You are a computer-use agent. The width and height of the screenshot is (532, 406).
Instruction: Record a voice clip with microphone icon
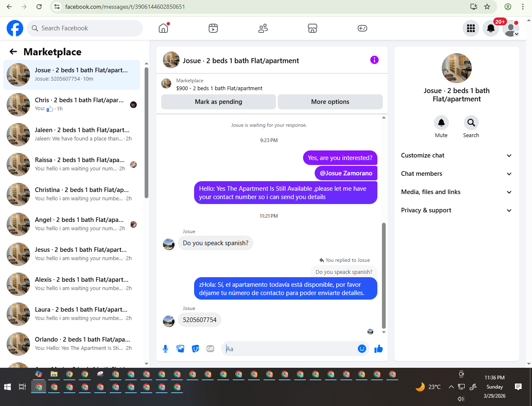(x=165, y=349)
